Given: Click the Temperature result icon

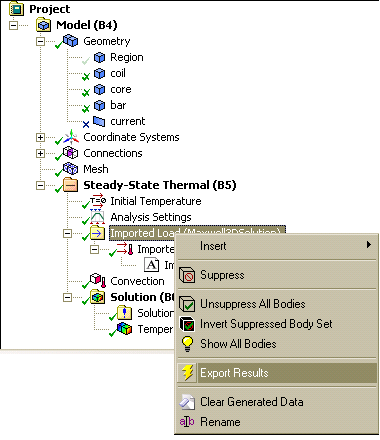Looking at the screenshot, I should click(x=124, y=329).
